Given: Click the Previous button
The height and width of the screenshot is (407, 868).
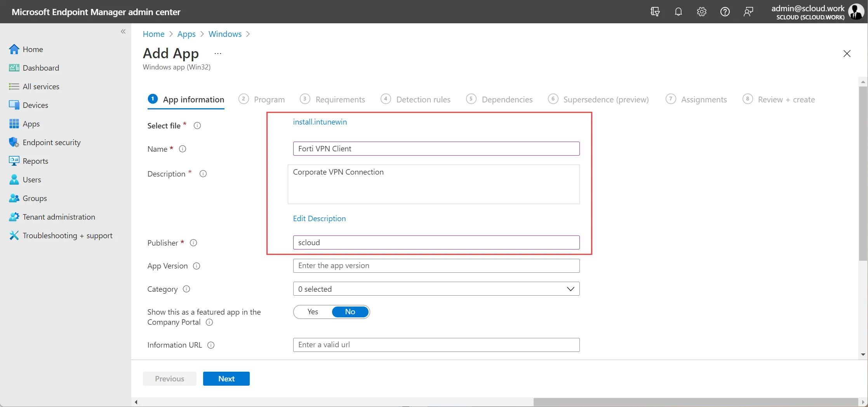Looking at the screenshot, I should coord(170,379).
